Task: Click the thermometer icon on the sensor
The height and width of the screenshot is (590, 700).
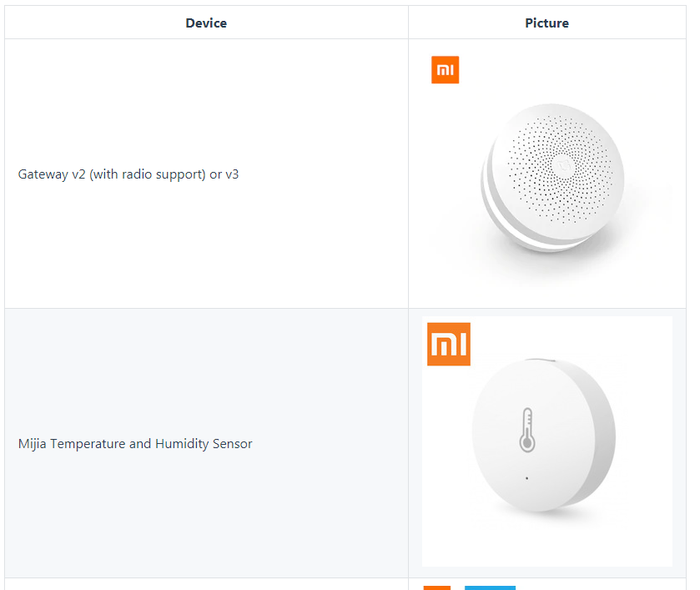Action: [x=527, y=430]
